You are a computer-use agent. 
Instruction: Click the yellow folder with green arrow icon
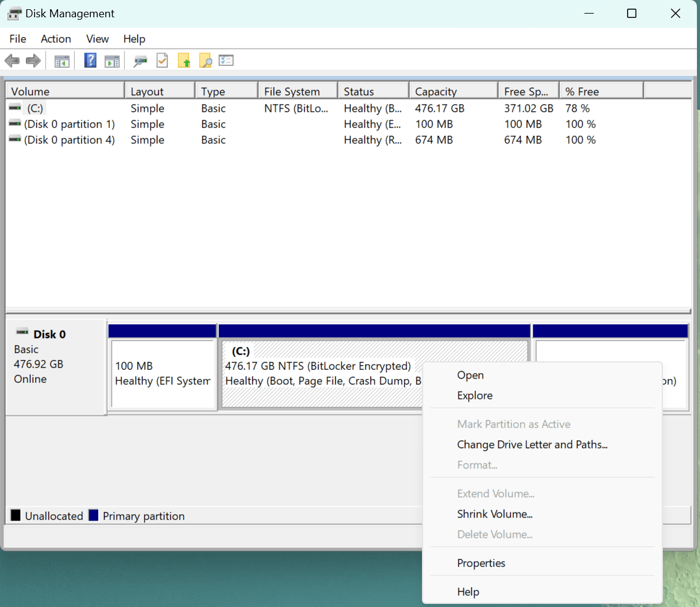point(184,61)
